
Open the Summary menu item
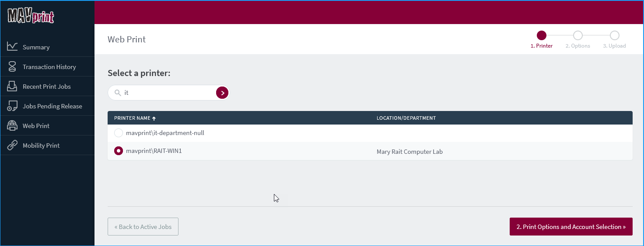(x=36, y=47)
